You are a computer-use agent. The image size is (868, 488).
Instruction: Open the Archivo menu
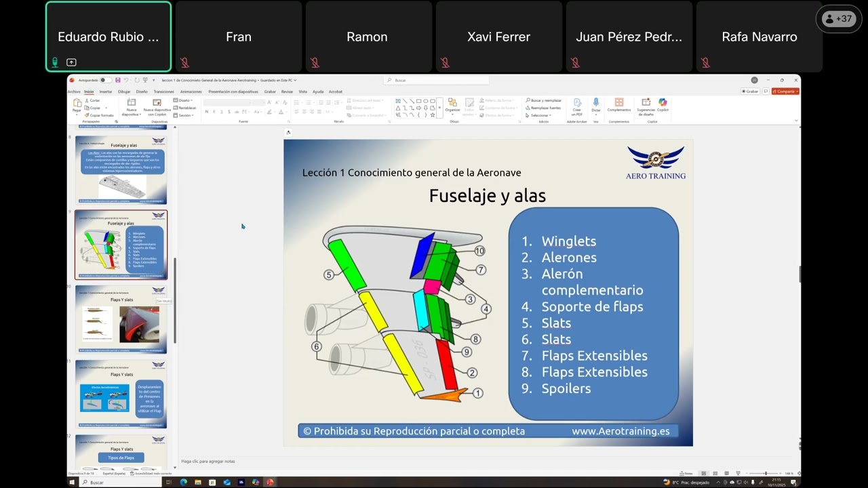[x=74, y=91]
